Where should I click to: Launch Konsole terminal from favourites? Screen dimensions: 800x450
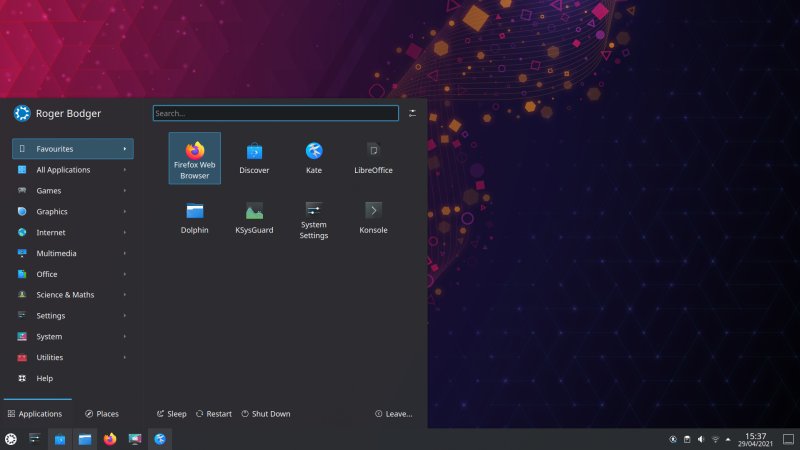point(373,218)
